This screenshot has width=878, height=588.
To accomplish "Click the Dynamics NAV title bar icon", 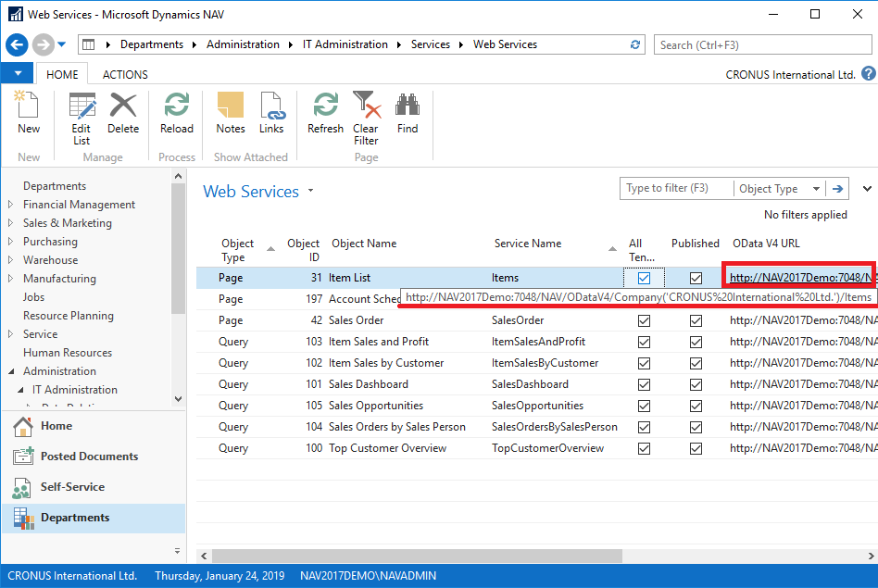I will (15, 14).
